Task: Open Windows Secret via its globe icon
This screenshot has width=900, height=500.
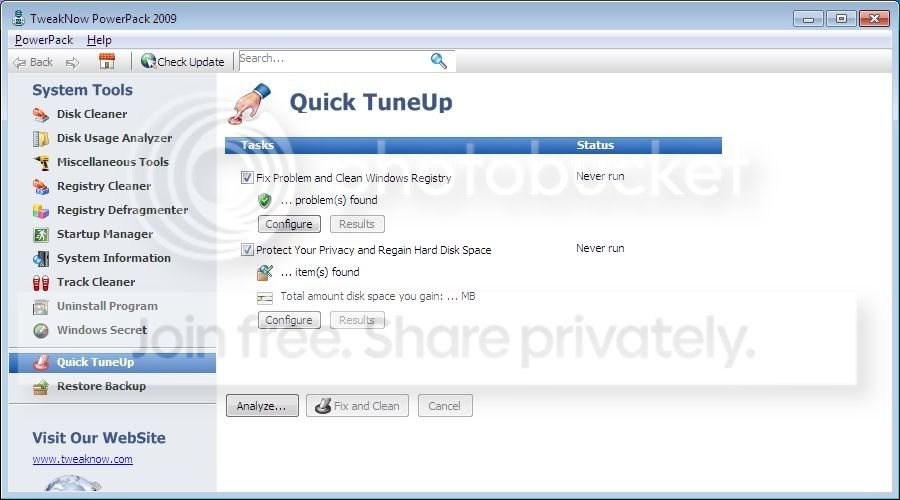Action: tap(41, 331)
